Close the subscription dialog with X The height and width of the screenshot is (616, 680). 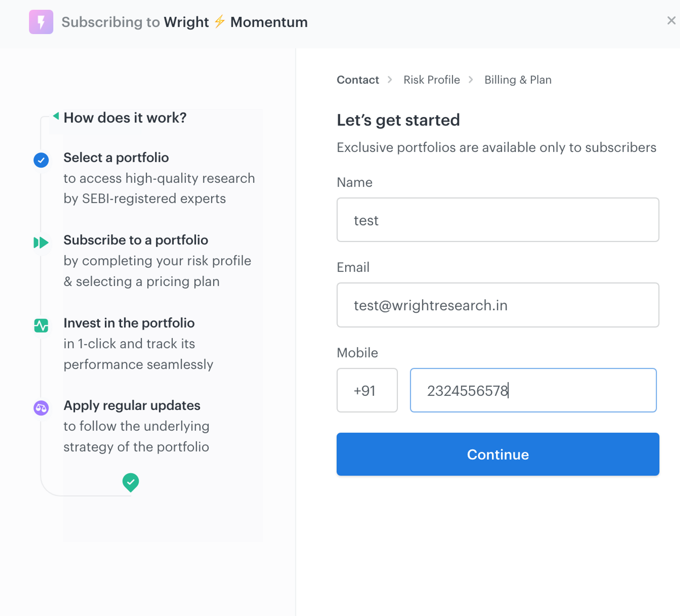671,21
